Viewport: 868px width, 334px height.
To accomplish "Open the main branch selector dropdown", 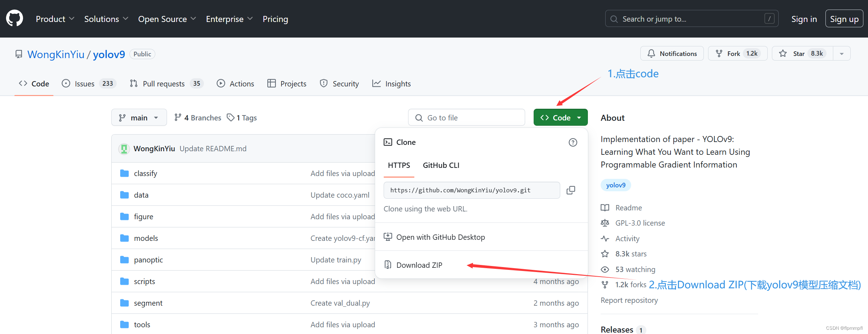I will 139,118.
